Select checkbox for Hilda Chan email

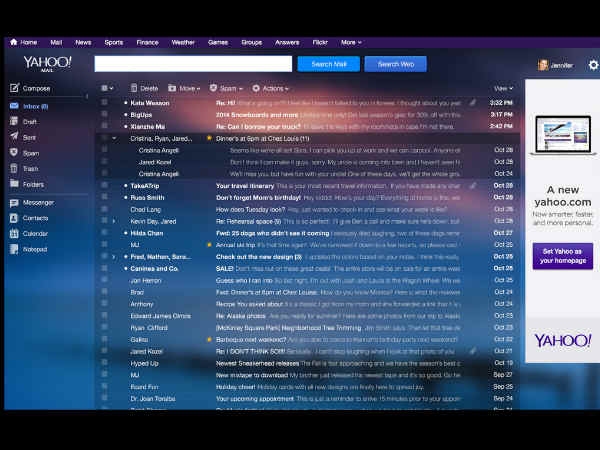(104, 233)
